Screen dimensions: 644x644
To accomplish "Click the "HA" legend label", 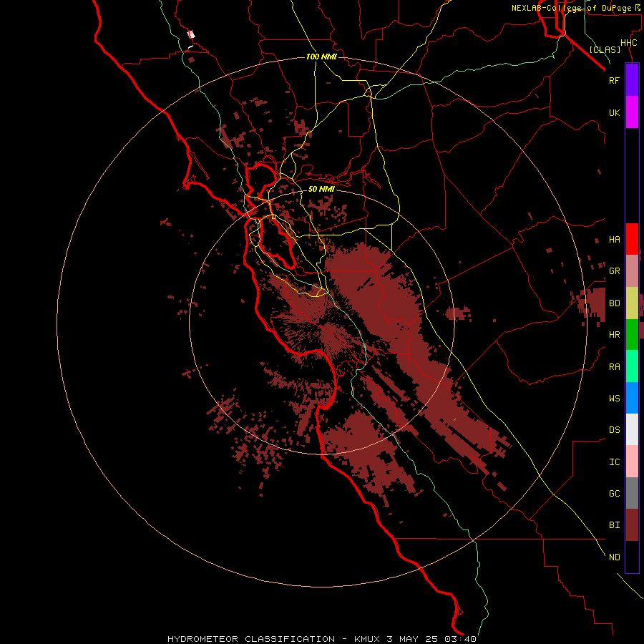I will pos(614,239).
